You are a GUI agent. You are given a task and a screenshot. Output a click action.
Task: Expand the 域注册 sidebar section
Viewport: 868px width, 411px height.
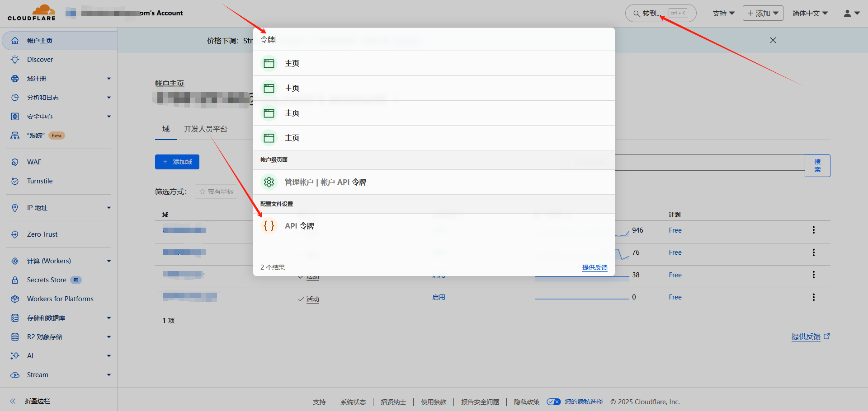pos(108,79)
